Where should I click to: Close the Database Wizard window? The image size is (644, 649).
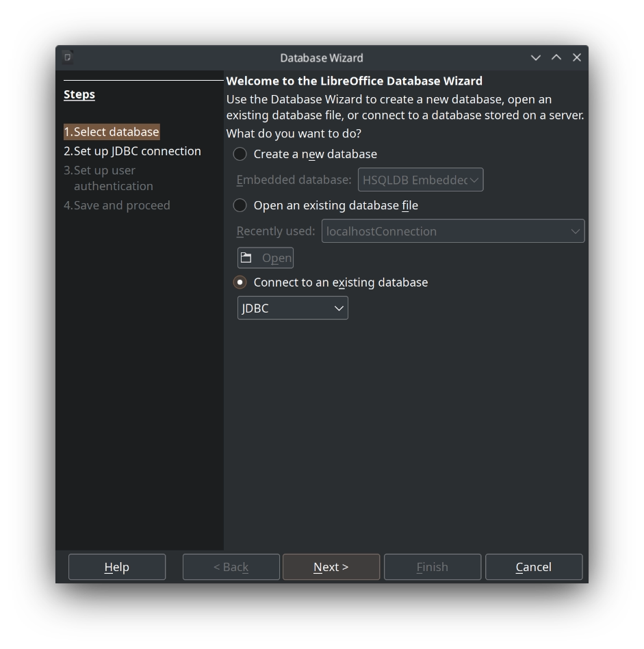point(576,57)
